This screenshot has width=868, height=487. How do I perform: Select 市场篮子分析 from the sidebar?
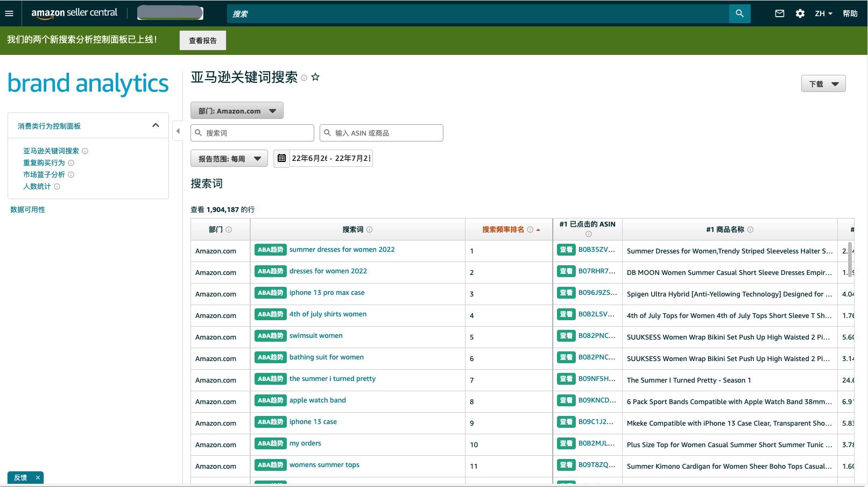coord(43,174)
